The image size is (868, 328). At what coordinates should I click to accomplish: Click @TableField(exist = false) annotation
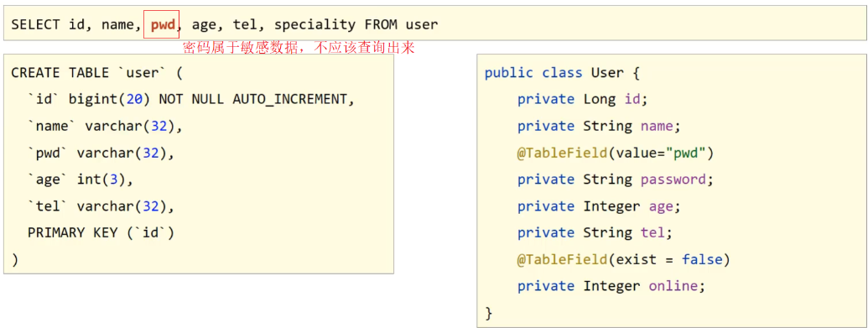(x=624, y=259)
